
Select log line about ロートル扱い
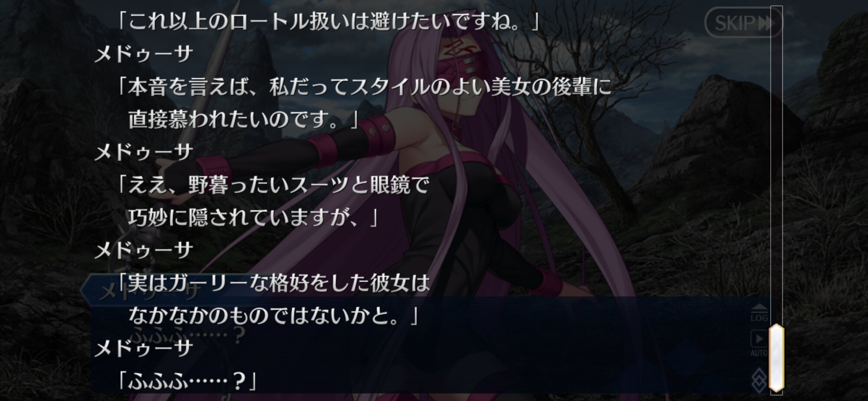(328, 22)
